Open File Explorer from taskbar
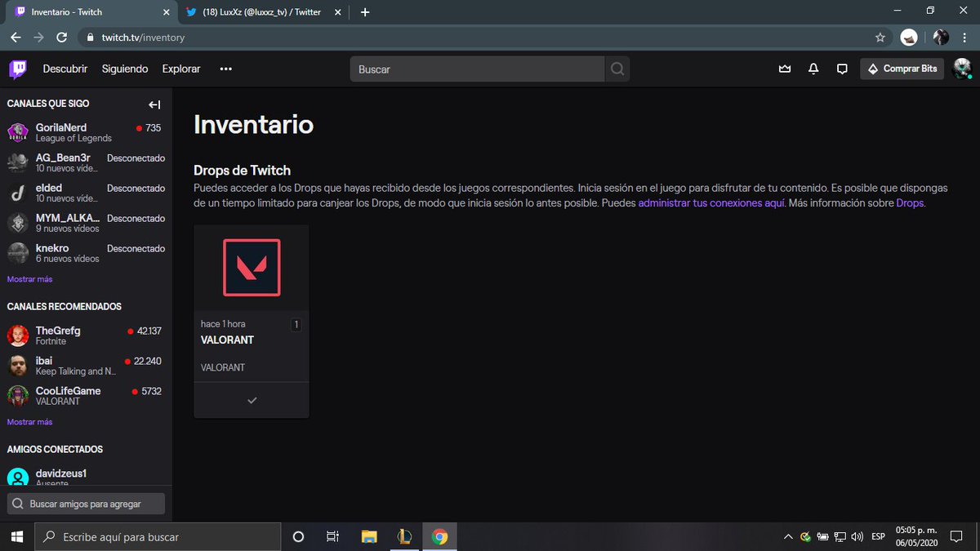Image resolution: width=980 pixels, height=551 pixels. (369, 536)
